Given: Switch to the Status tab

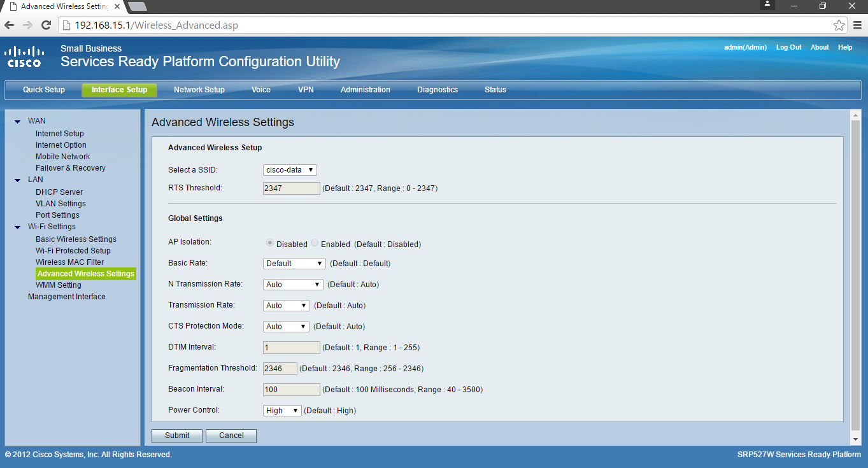Looking at the screenshot, I should point(495,90).
